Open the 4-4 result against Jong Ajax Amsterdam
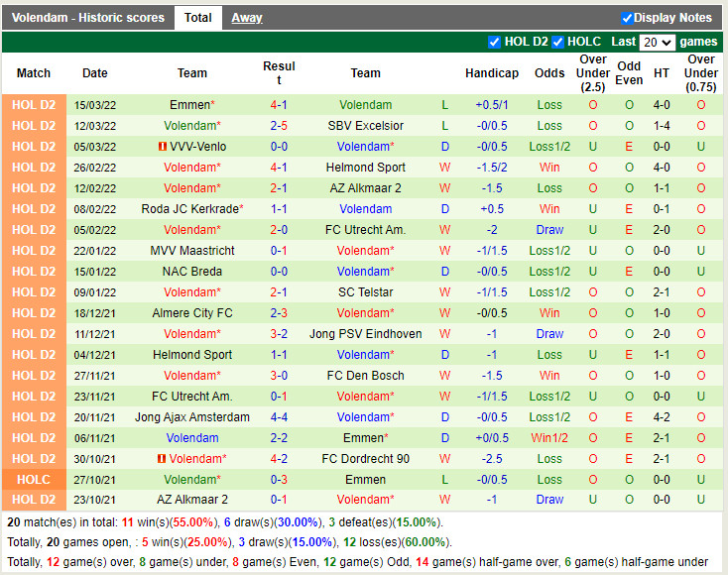The width and height of the screenshot is (728, 575). point(279,417)
